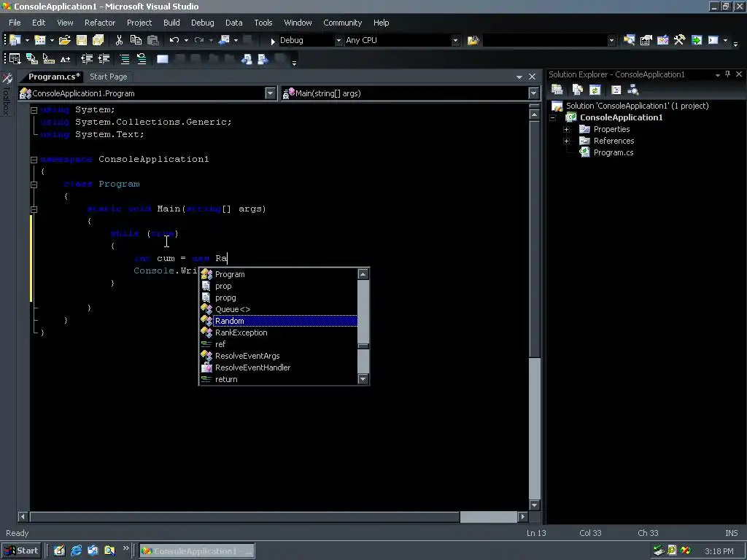Open the Debug menu
The height and width of the screenshot is (560, 747).
pyautogui.click(x=203, y=23)
